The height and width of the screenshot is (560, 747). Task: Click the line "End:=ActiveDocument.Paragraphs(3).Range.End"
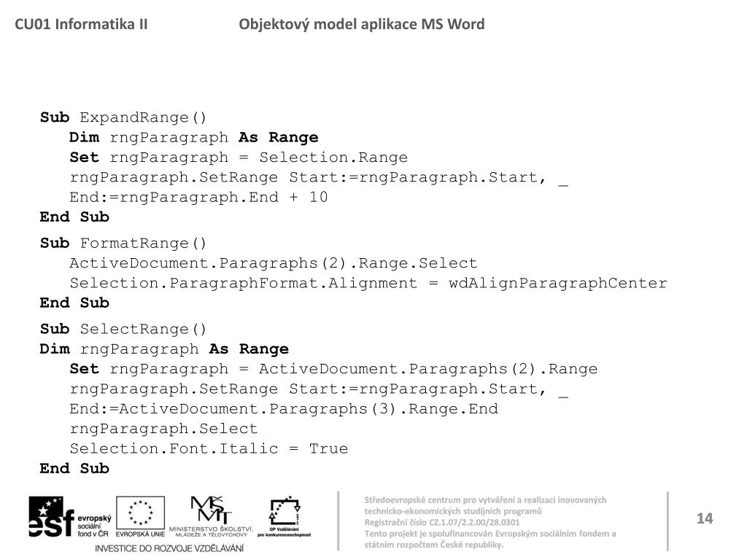pos(284,408)
